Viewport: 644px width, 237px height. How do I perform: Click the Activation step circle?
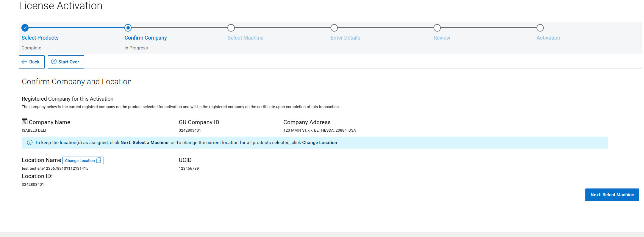coord(540,28)
